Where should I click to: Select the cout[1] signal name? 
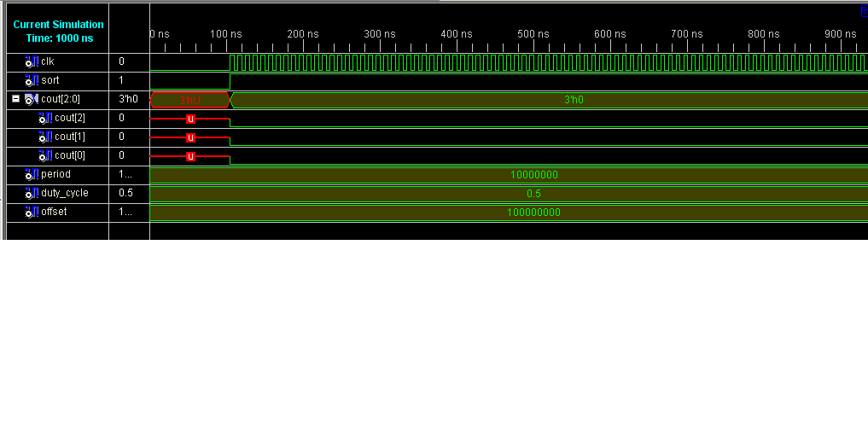click(x=70, y=137)
